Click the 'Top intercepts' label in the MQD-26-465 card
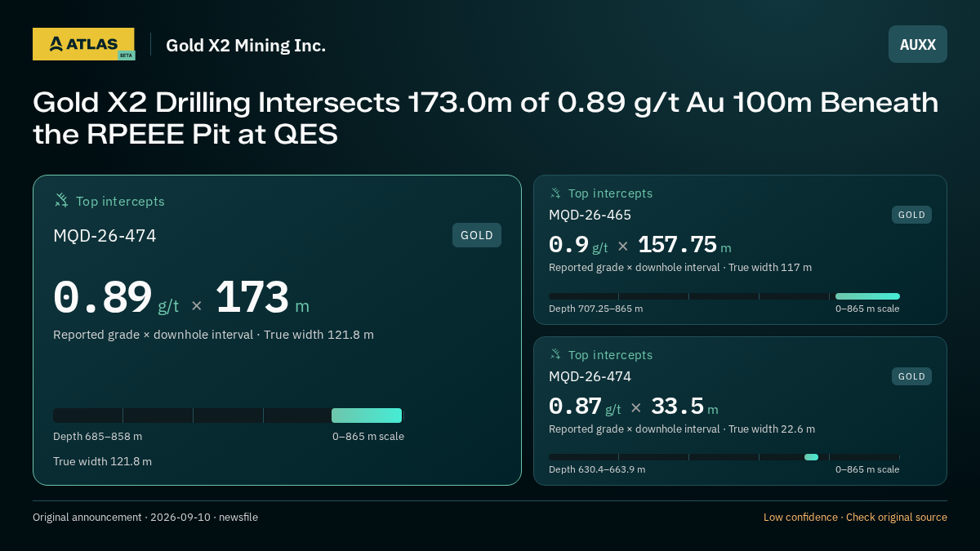This screenshot has height=551, width=980. coord(610,193)
